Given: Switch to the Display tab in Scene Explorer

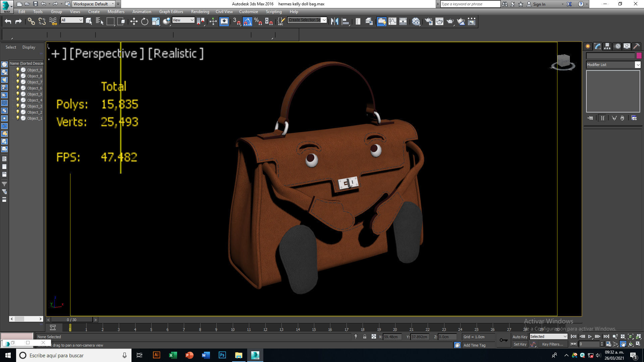Looking at the screenshot, I should pos(29,47).
